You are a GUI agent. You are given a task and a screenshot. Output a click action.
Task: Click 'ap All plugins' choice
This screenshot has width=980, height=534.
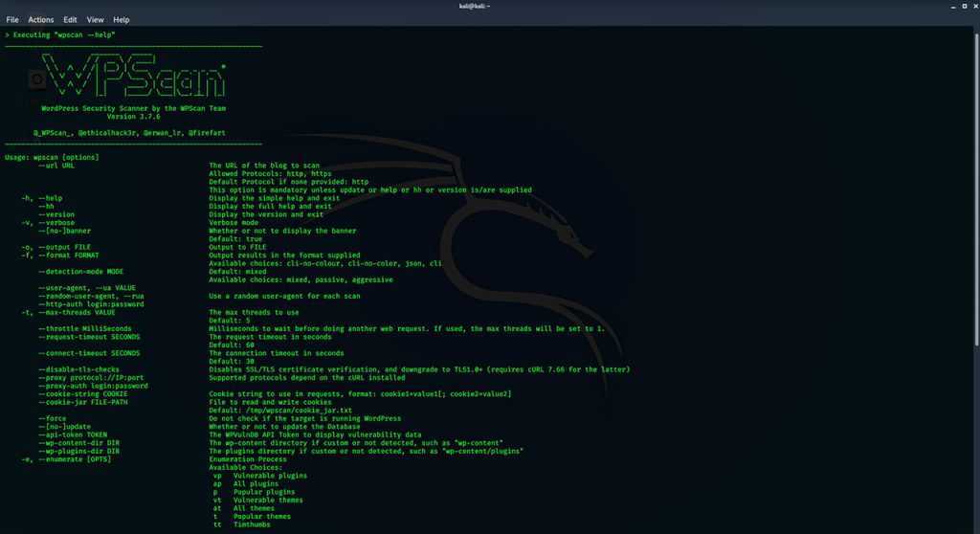(x=246, y=483)
